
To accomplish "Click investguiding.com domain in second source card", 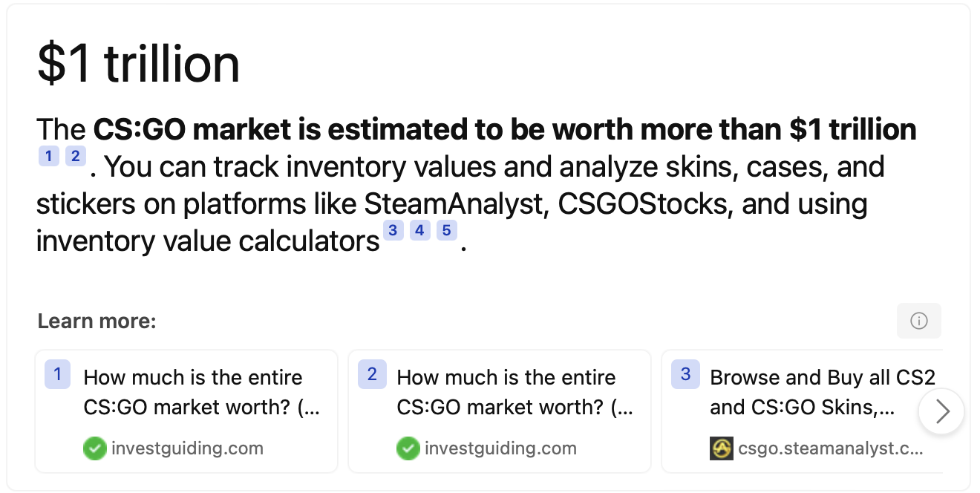I will pyautogui.click(x=500, y=448).
